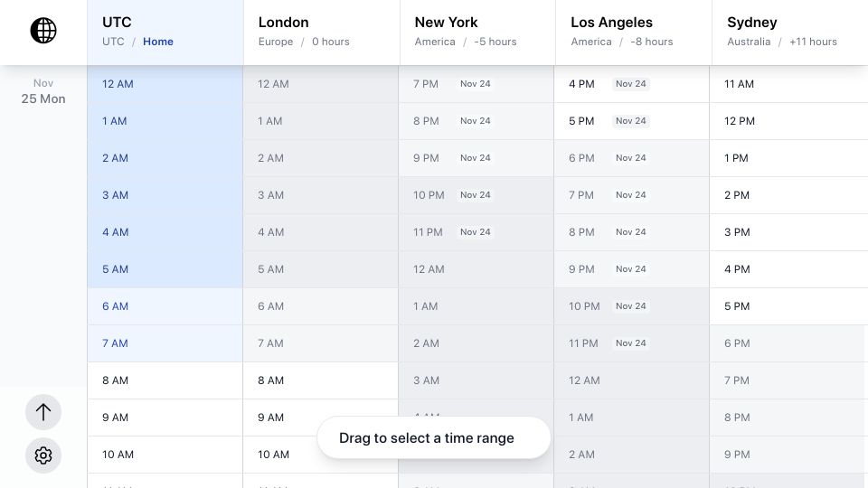Select the 4 AM cell in UTC column
Screen dimensions: 868x488
[x=165, y=232]
